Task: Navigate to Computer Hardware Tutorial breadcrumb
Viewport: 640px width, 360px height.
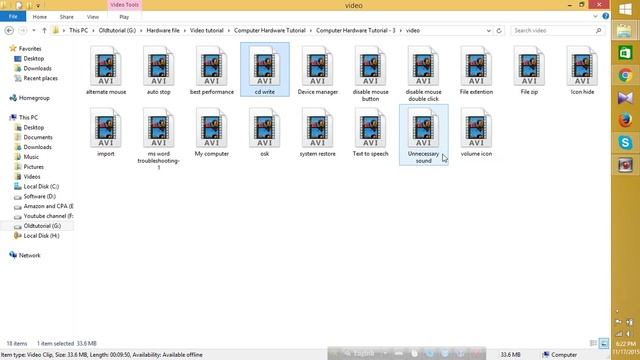Action: tap(270, 31)
